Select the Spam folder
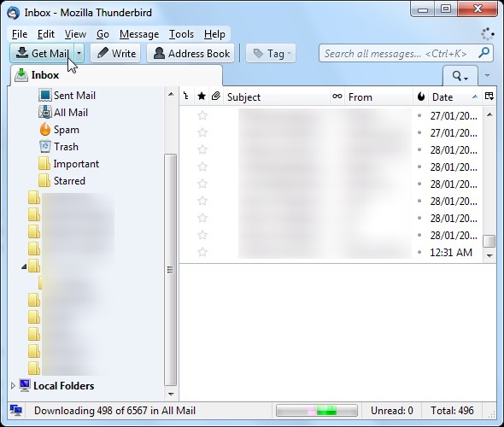 pos(67,130)
